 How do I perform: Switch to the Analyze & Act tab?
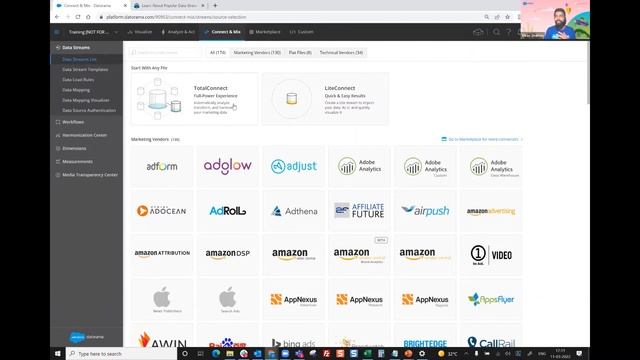(x=178, y=32)
